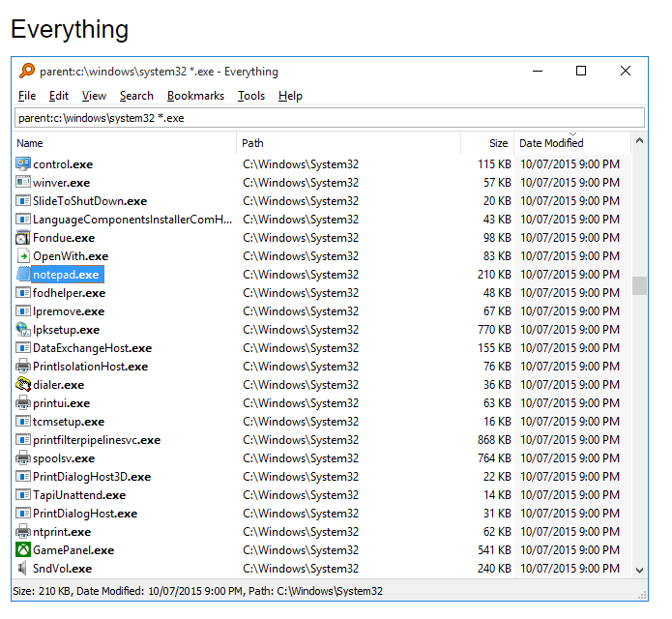Click the Everything magnifier title bar icon
This screenshot has height=619, width=672.
point(26,71)
